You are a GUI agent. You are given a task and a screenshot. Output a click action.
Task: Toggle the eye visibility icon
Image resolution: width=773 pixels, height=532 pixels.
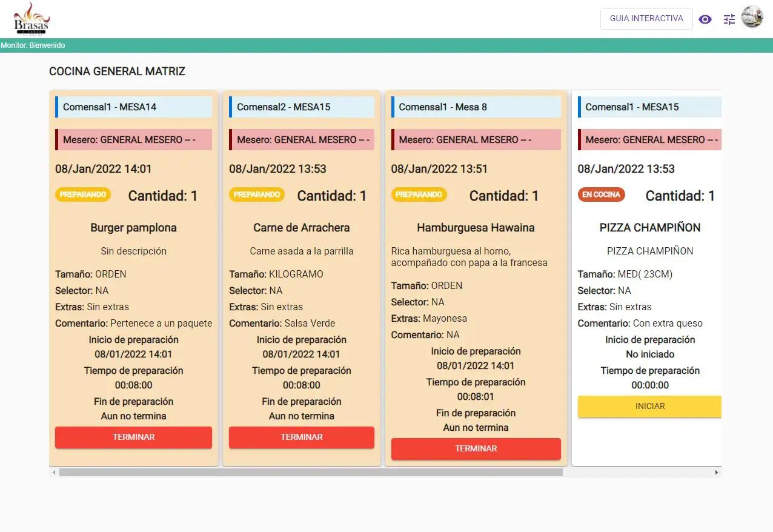pyautogui.click(x=705, y=19)
